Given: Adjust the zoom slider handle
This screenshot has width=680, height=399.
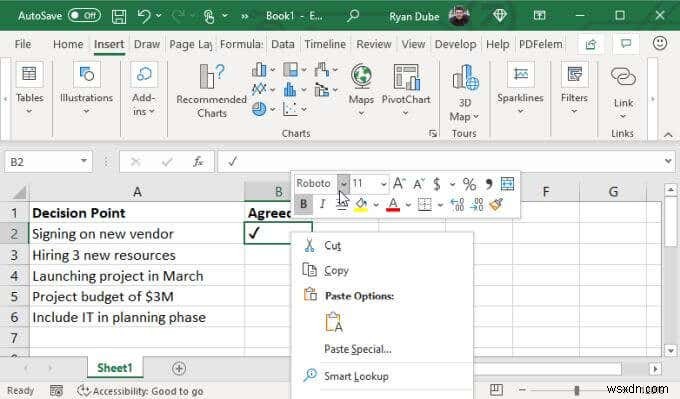Looking at the screenshot, I should 576,390.
